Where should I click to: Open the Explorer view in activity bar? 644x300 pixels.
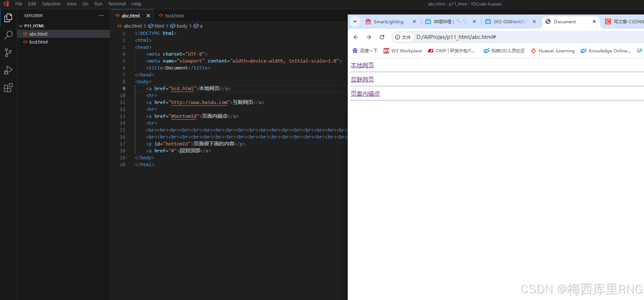pyautogui.click(x=8, y=18)
